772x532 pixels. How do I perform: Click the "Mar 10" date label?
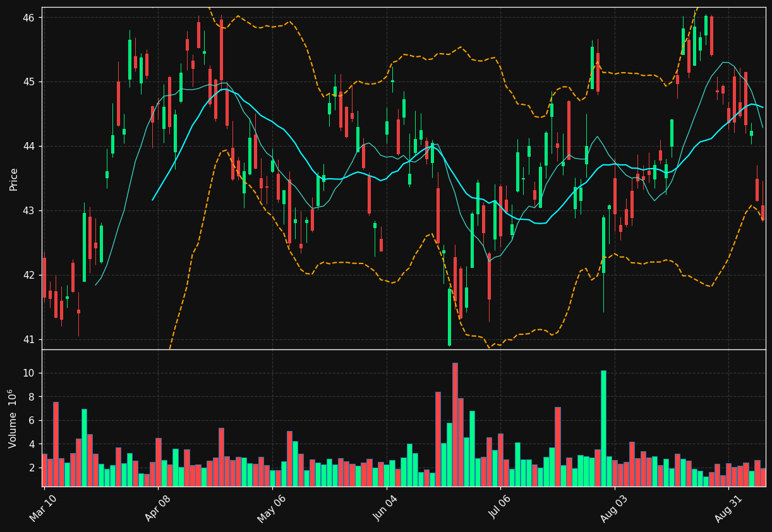(42, 507)
